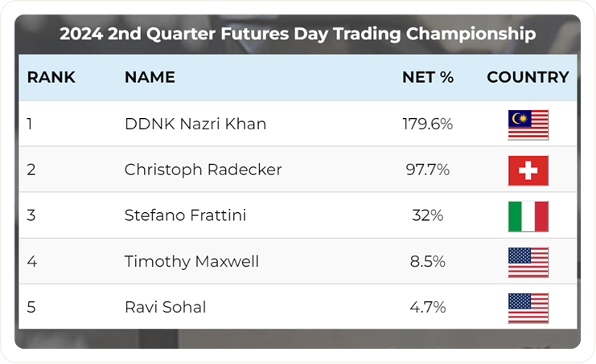
Task: Select the NET % column header
Action: pos(428,78)
